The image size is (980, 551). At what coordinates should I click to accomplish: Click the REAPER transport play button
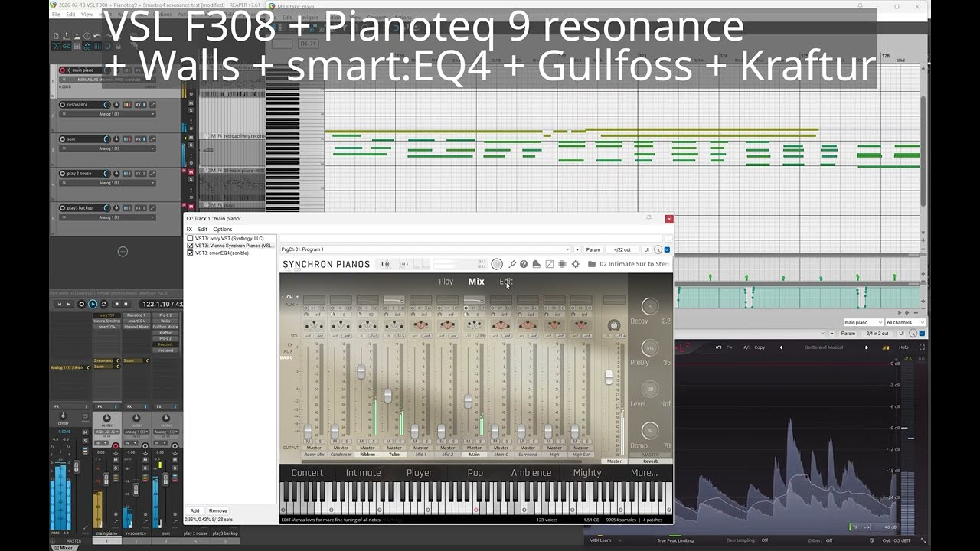(x=93, y=304)
